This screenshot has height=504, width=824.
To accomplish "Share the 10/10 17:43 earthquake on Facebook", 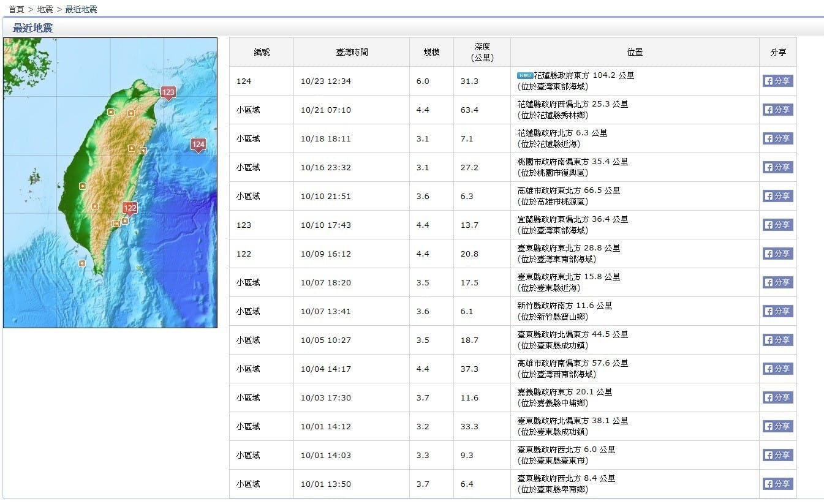I will [777, 225].
